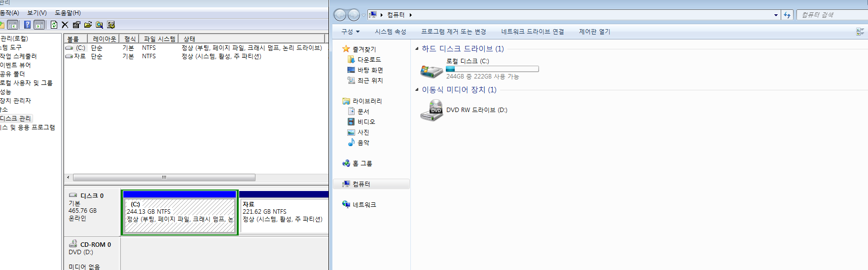Click the arrow before 컴퓨터 in address bar
The height and width of the screenshot is (270, 868).
click(382, 15)
